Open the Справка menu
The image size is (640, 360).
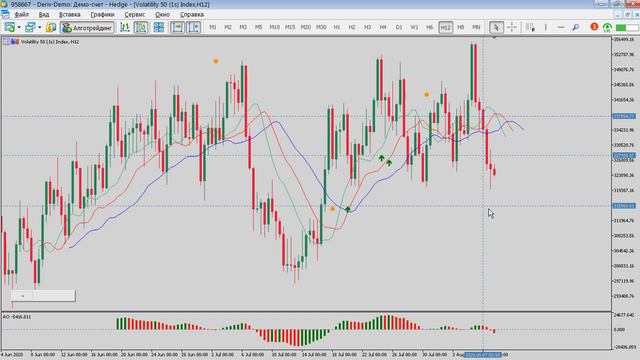(x=192, y=14)
